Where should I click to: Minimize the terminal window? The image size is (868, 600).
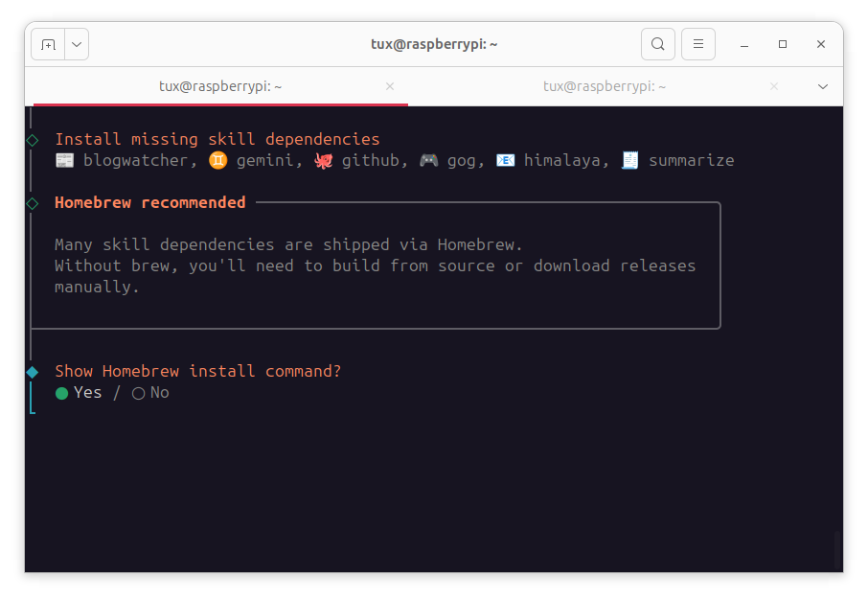point(744,44)
